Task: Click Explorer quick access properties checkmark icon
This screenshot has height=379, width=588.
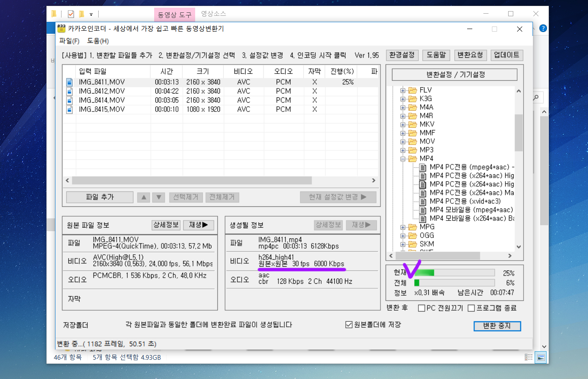Action: [71, 14]
